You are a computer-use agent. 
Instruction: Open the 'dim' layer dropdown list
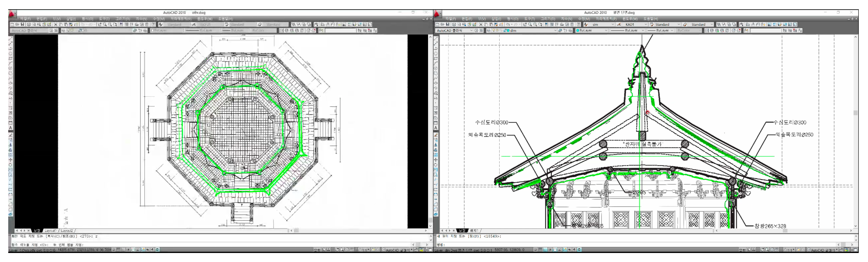(555, 31)
